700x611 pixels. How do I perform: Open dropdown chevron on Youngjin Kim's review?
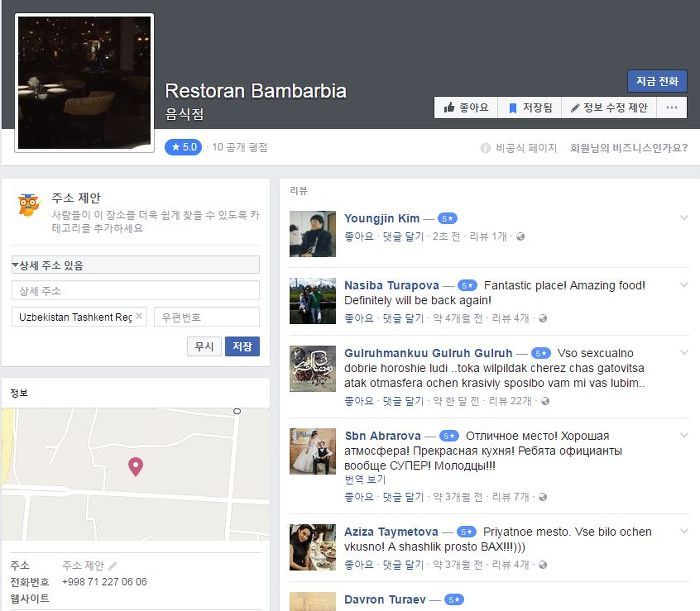[684, 218]
